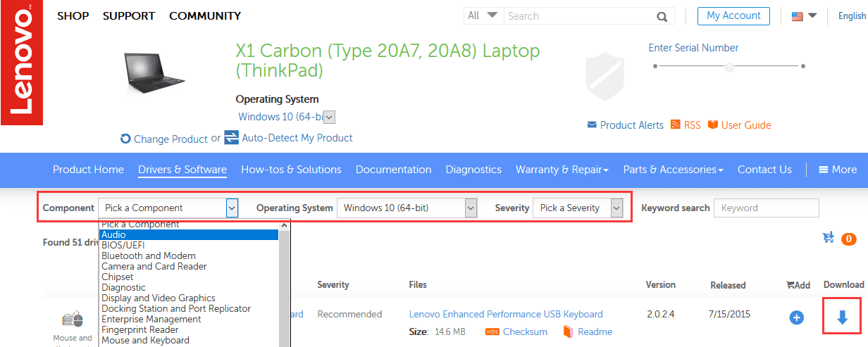Click SHOP in top navigation

point(73,15)
